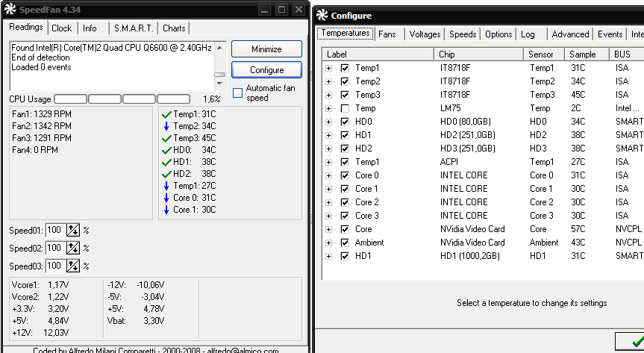Uncheck the Temp2 IT8718F checkbox
The image size is (644, 353).
345,81
